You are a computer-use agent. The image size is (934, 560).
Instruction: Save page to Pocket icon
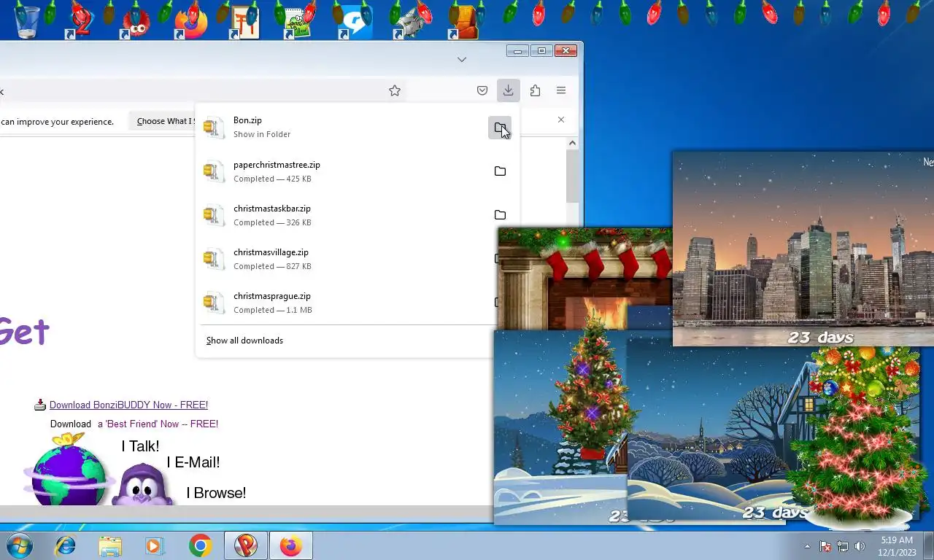[482, 90]
